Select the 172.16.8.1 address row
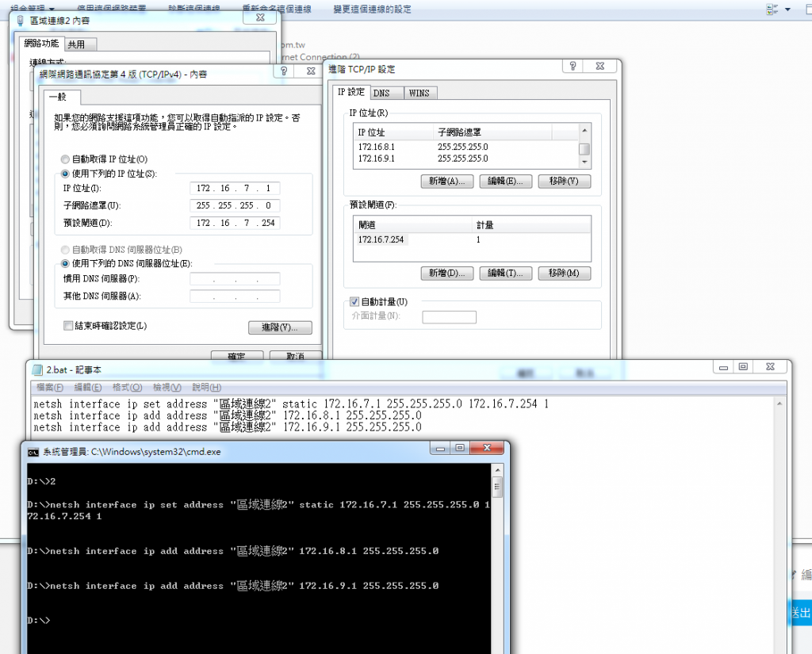 [x=466, y=147]
